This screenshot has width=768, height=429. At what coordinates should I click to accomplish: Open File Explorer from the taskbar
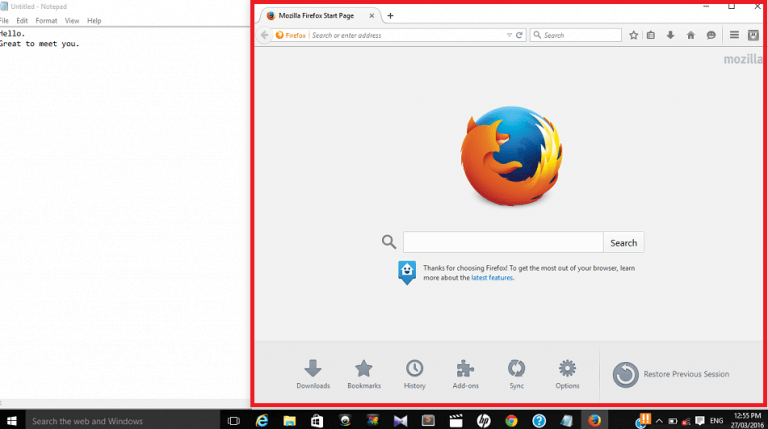click(x=289, y=421)
